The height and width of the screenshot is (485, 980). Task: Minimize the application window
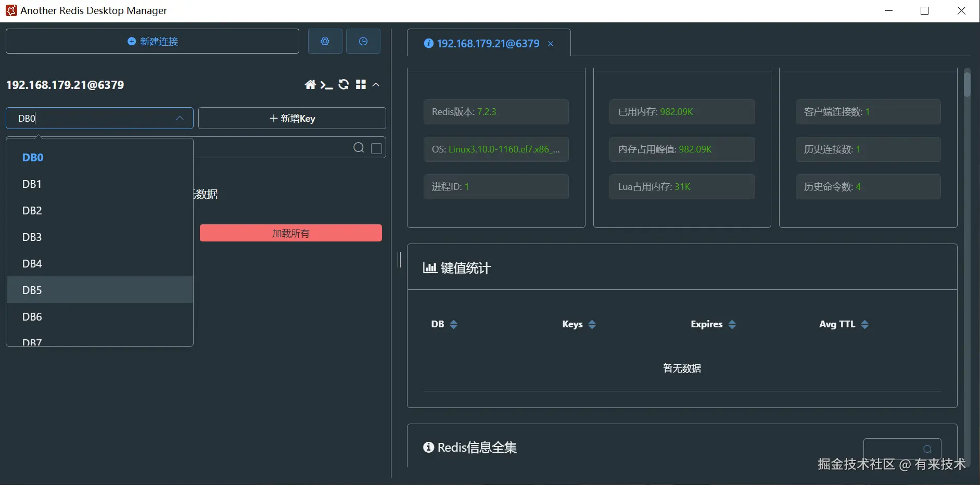pyautogui.click(x=889, y=11)
